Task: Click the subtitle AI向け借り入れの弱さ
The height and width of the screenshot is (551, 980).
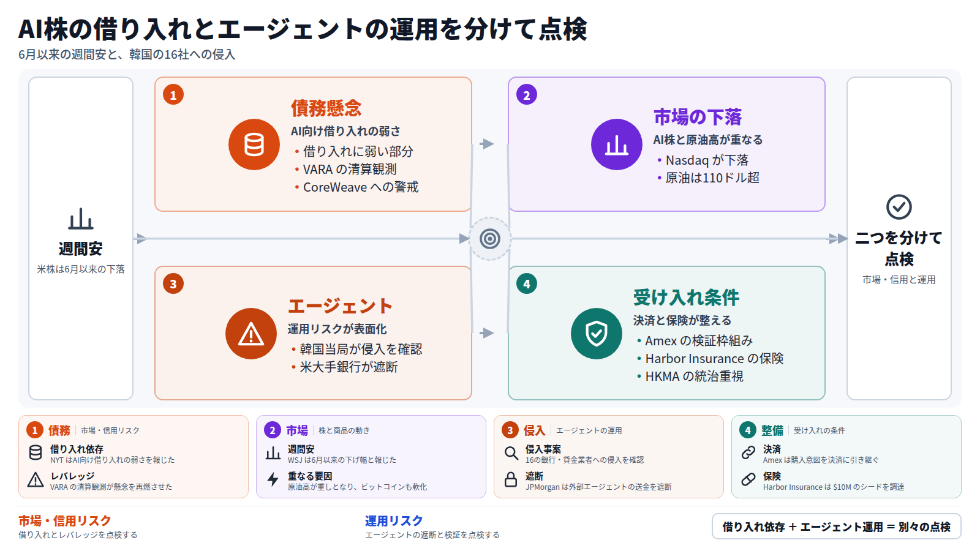Action: 345,131
